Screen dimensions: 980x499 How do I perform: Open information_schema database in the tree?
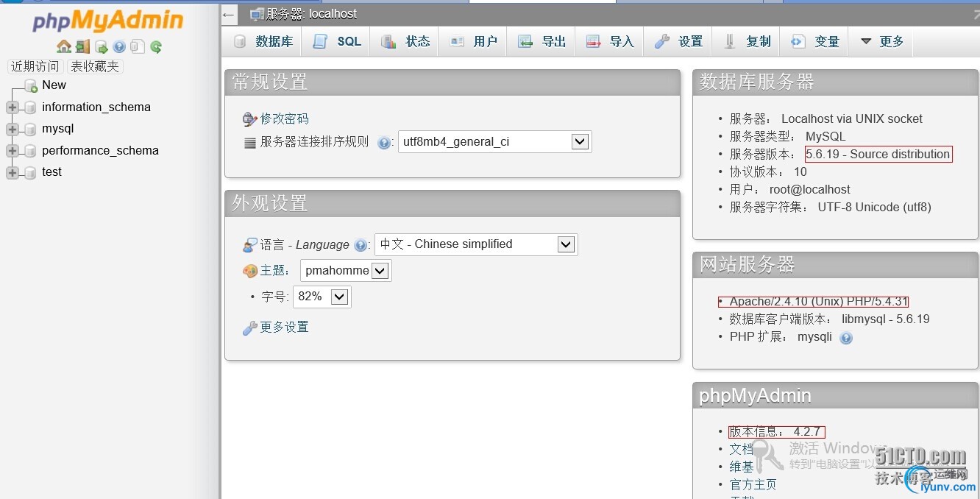coord(96,107)
